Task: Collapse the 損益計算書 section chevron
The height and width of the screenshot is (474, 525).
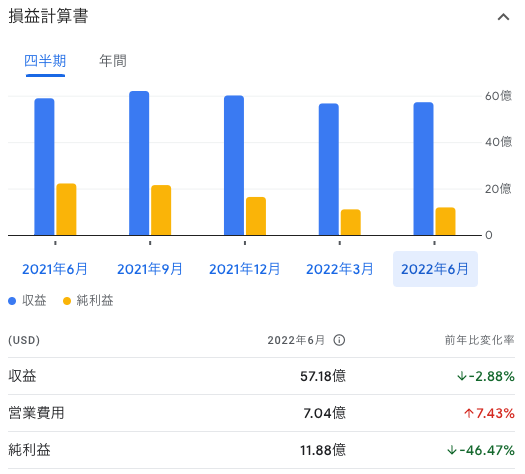Action: (503, 17)
